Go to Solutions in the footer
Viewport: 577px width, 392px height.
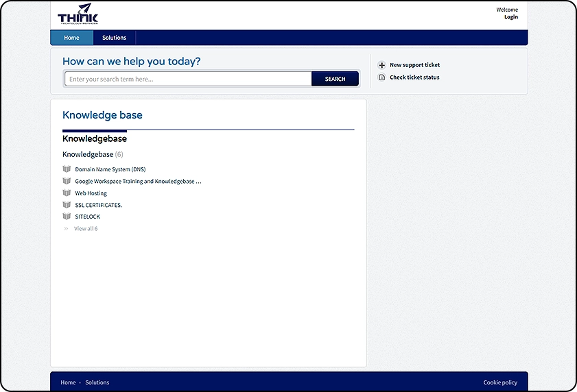tap(97, 382)
